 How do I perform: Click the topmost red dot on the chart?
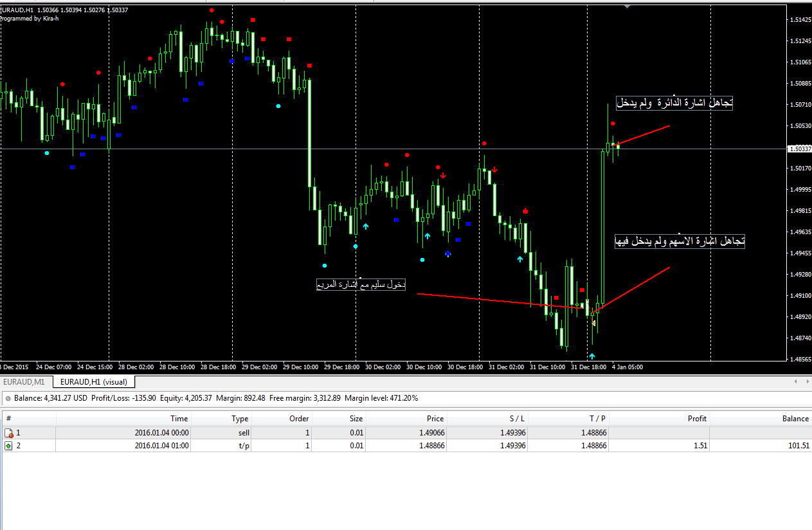(212, 11)
